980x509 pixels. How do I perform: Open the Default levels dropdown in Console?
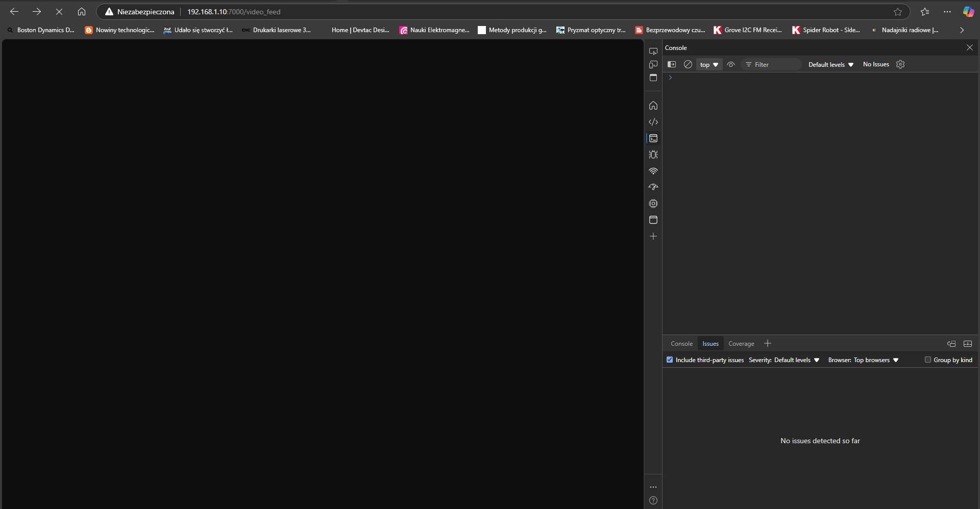pos(831,65)
